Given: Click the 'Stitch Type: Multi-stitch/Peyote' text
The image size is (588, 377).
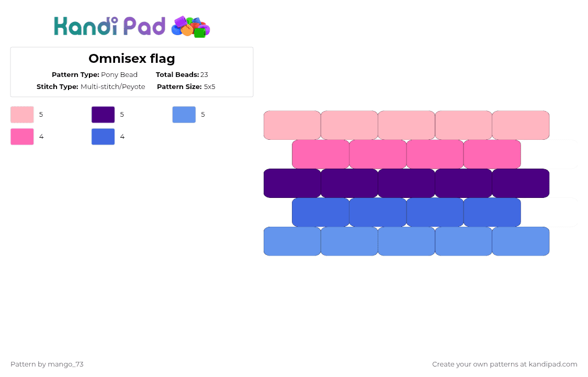Looking at the screenshot, I should click(x=91, y=87).
